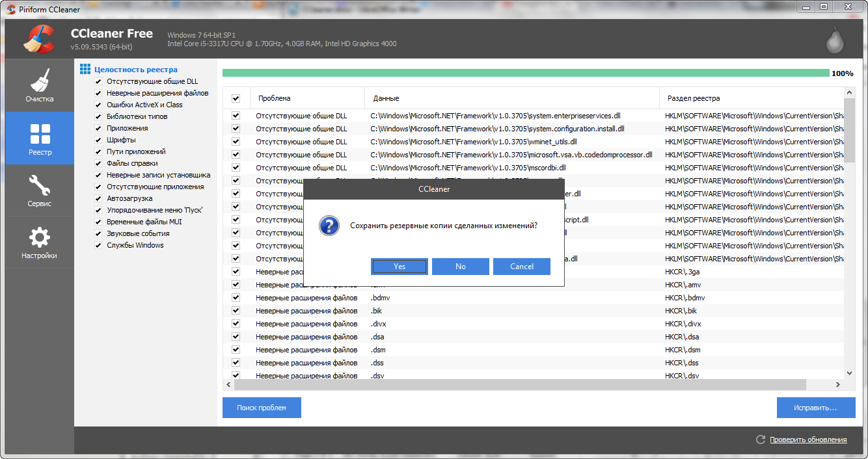Click the scroll-up arrow of the results list
The height and width of the screenshot is (459, 868).
(849, 92)
